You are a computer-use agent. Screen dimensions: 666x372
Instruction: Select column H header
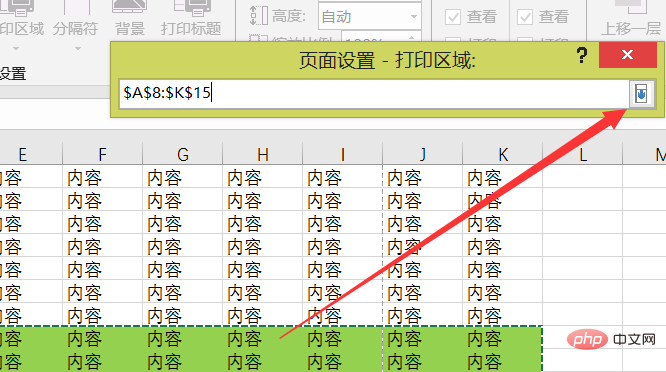(x=262, y=154)
